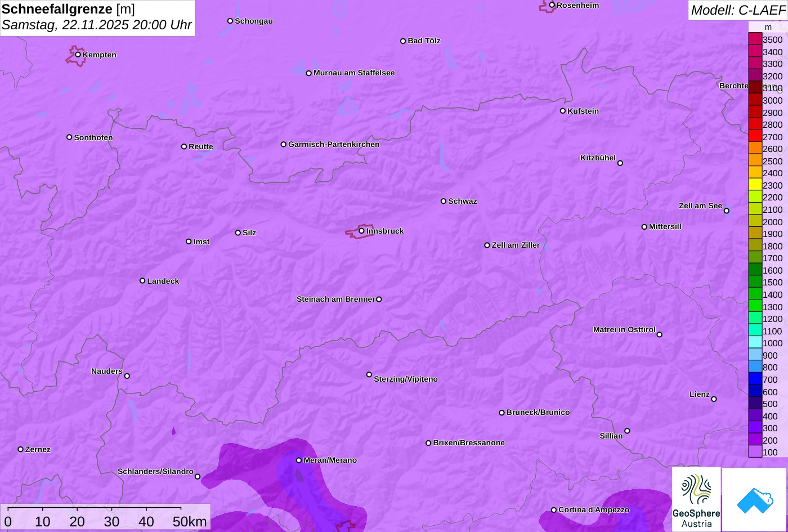Click the Brixen/Bressanone label
The height and width of the screenshot is (532, 788).
tap(469, 442)
